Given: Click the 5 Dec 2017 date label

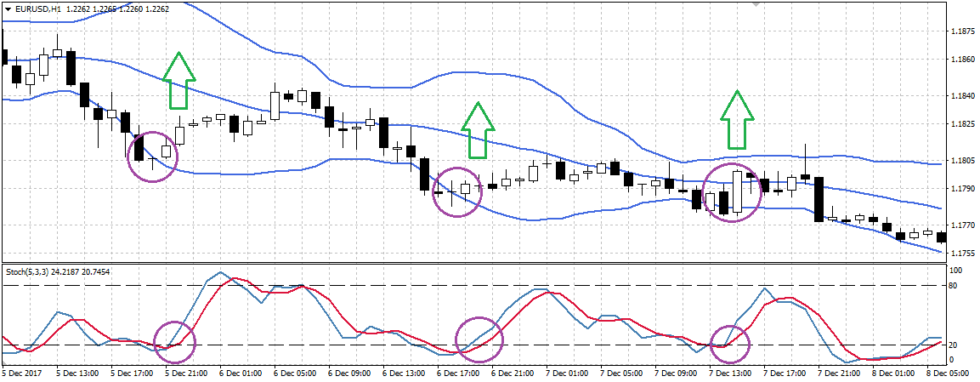Looking at the screenshot, I should [24, 373].
